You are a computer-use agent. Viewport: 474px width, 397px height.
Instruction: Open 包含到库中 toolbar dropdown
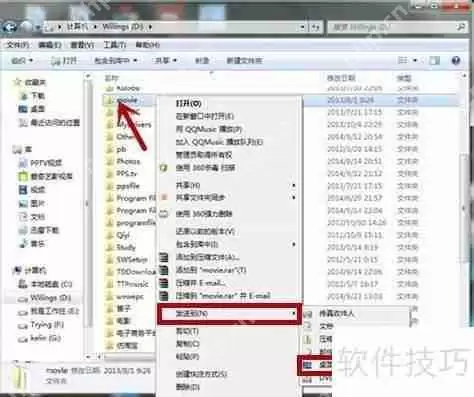116,61
